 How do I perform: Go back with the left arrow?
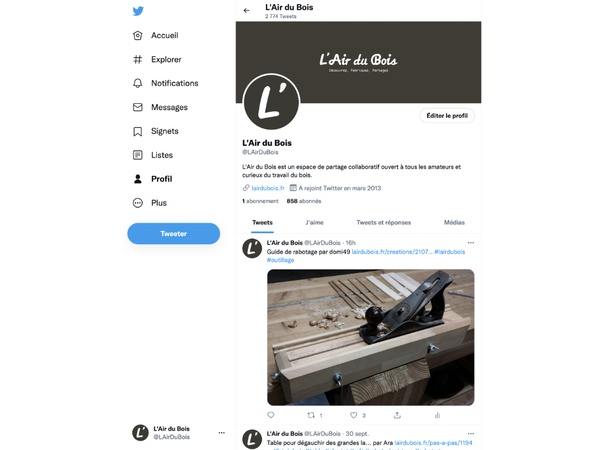point(246,11)
